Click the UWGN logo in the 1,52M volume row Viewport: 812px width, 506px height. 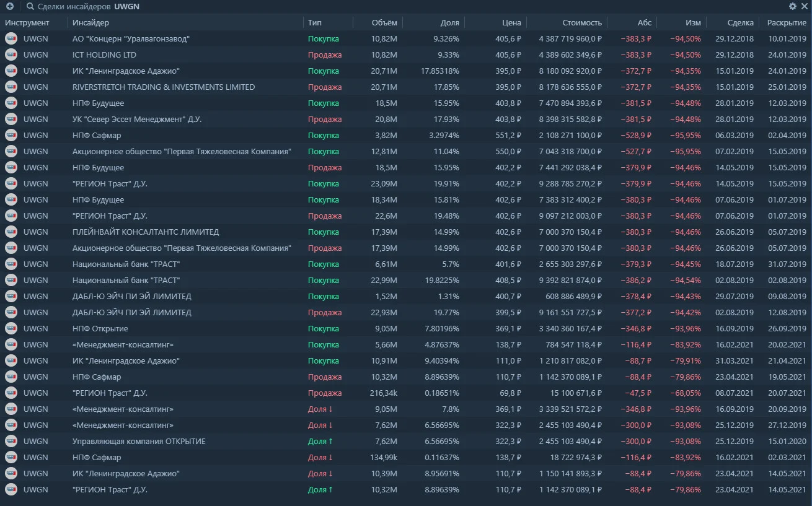pyautogui.click(x=11, y=296)
